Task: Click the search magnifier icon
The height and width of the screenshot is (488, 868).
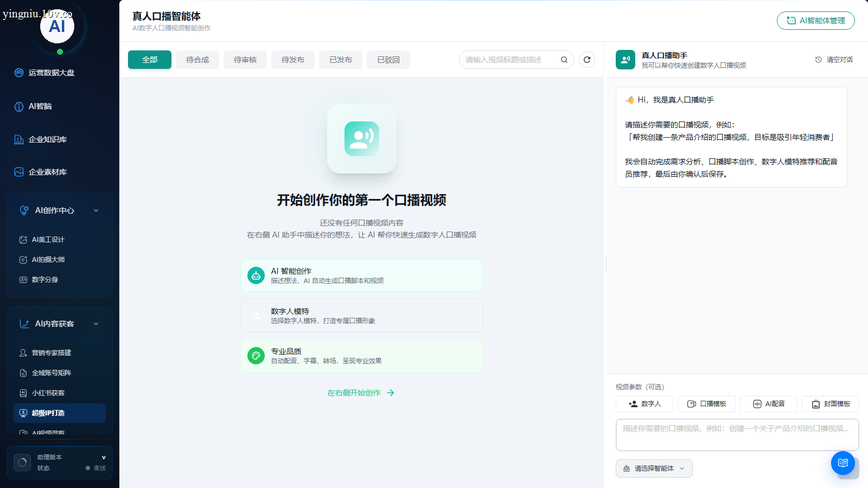Action: point(564,60)
